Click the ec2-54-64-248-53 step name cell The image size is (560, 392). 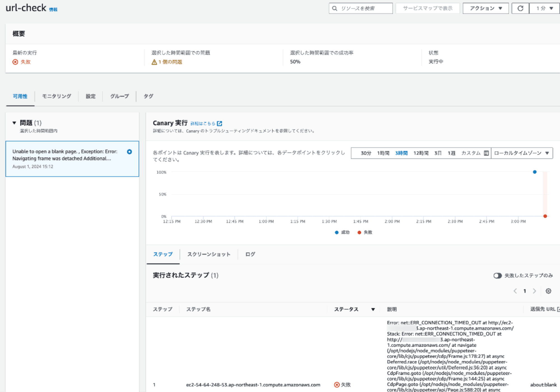click(x=253, y=385)
